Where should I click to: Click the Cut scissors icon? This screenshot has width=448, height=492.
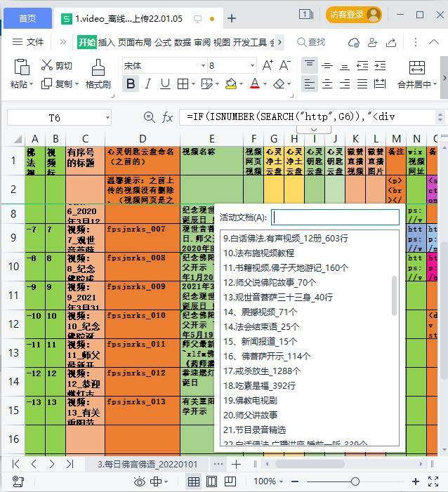tap(47, 65)
